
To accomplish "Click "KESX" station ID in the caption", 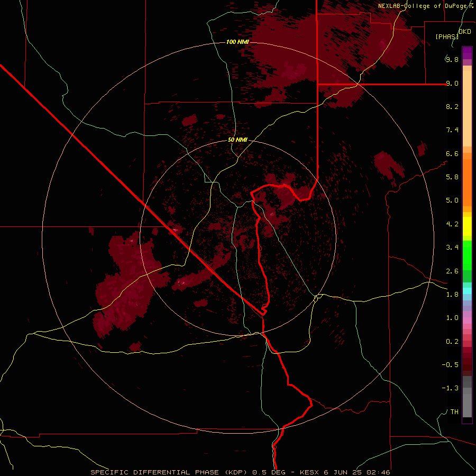I will pos(310,472).
